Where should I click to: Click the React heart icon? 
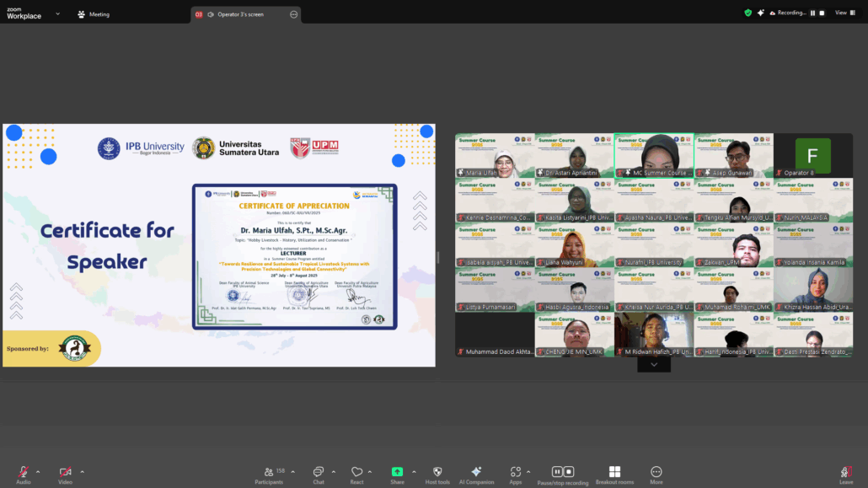pos(356,472)
